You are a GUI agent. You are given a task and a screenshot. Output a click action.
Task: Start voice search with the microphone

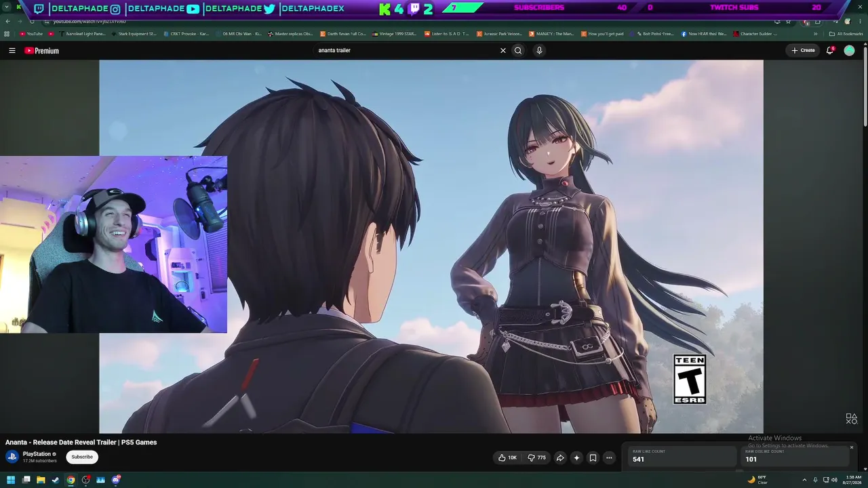[x=539, y=50]
